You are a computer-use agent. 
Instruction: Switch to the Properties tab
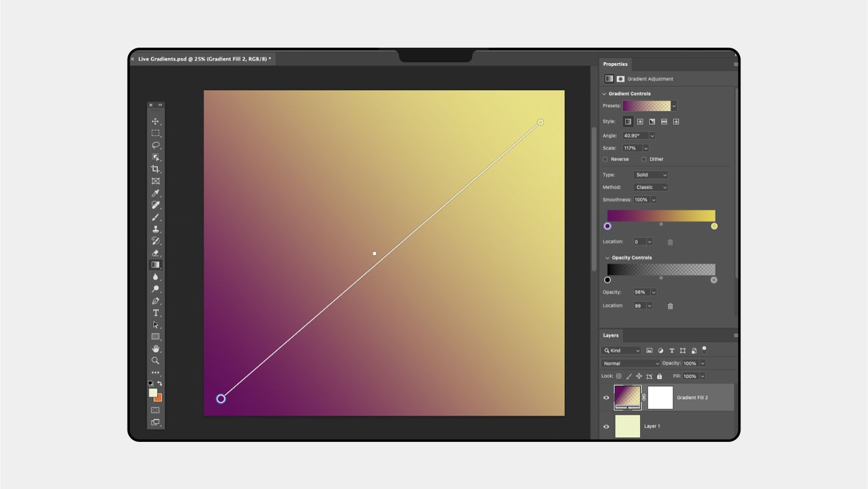pos(616,64)
